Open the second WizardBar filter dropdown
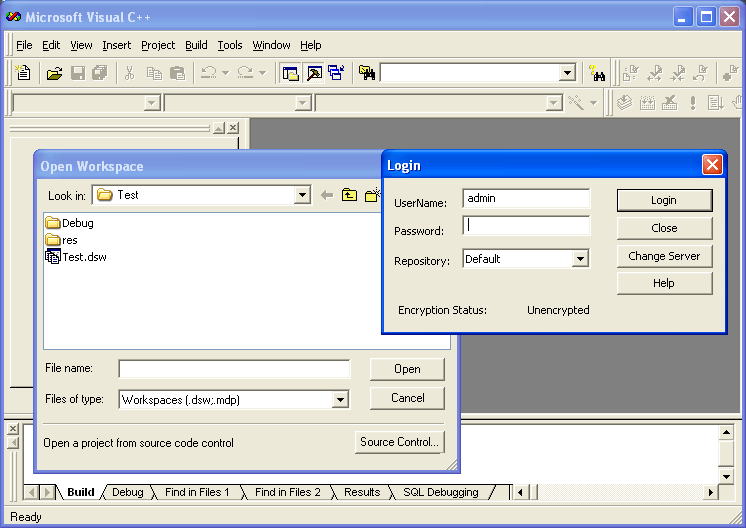 pyautogui.click(x=303, y=103)
